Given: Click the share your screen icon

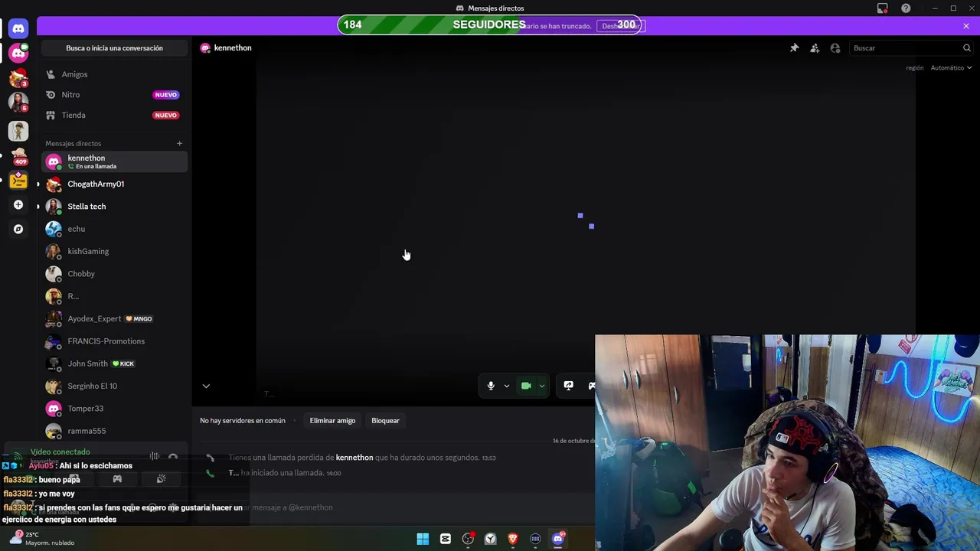Looking at the screenshot, I should pyautogui.click(x=568, y=386).
